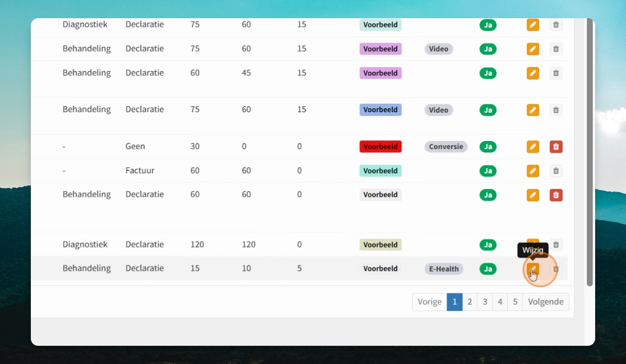626x364 pixels.
Task: Click red trash icon in Behandeling 60/60/0 row
Action: [x=556, y=195]
